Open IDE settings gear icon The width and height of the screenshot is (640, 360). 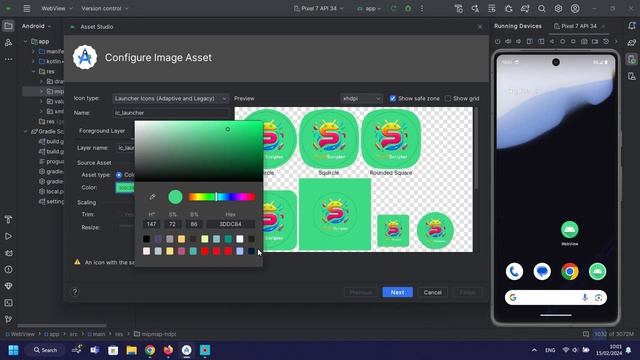[x=558, y=9]
